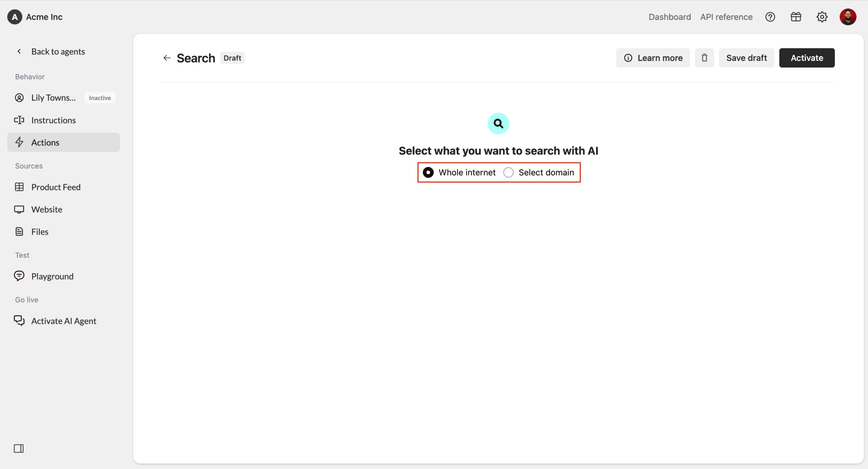Open the API reference link
868x469 pixels.
(726, 17)
